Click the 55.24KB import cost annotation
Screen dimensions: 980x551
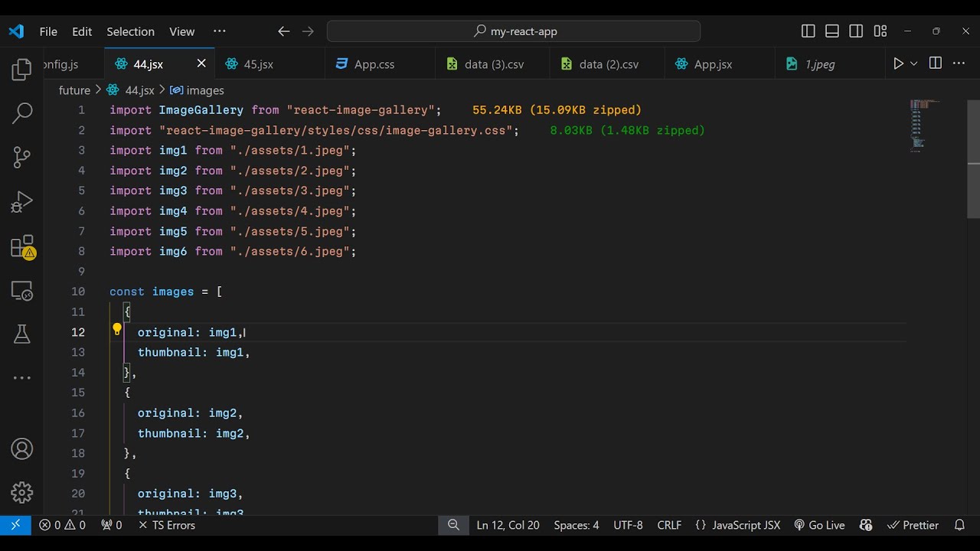557,110
